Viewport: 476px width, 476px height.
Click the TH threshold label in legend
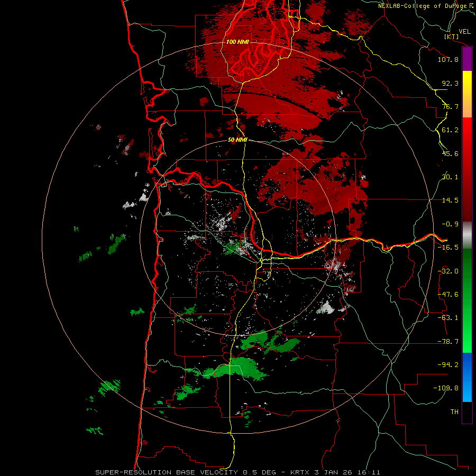pyautogui.click(x=454, y=411)
